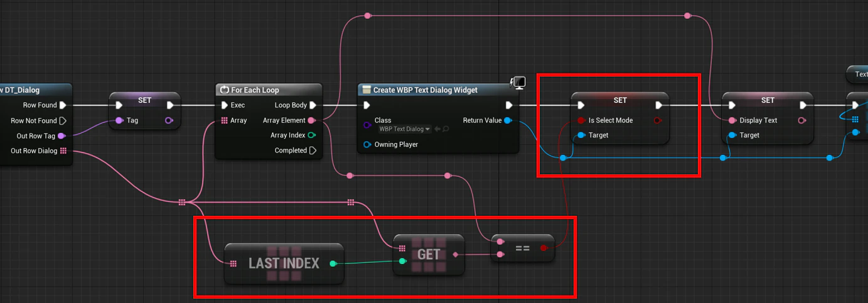
Task: Click Display Text SET exec input pin
Action: [732, 105]
